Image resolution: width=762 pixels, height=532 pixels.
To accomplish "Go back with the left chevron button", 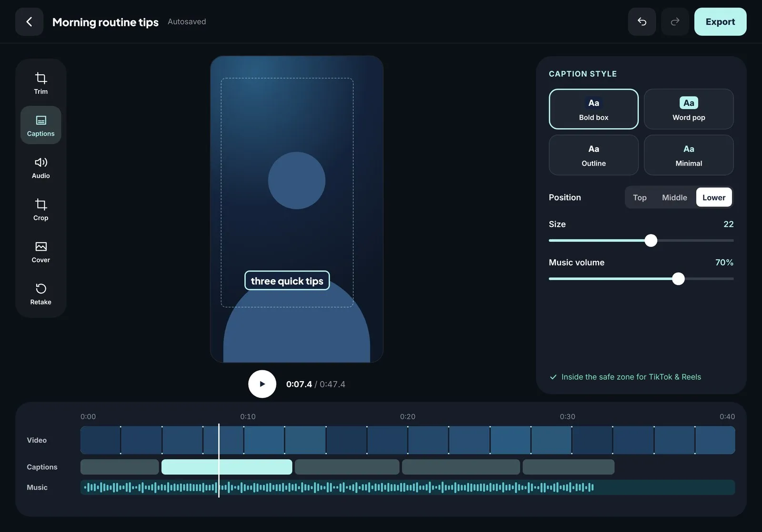I will (x=29, y=22).
